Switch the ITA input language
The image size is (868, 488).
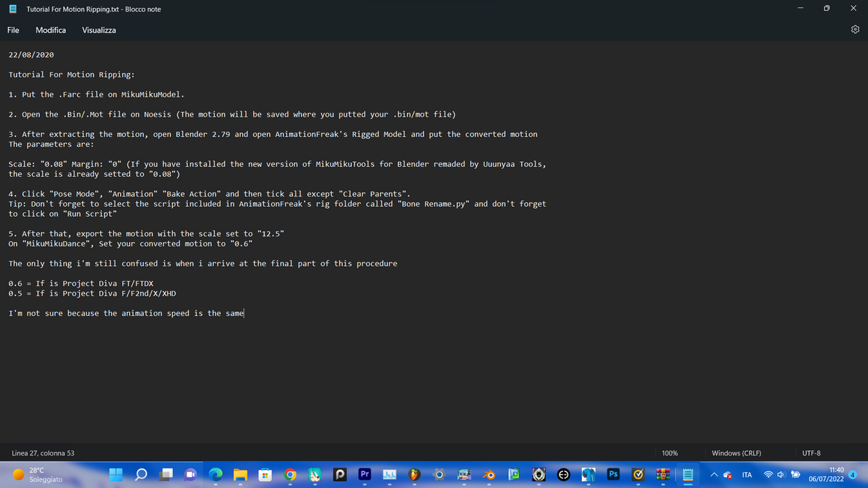[747, 474]
